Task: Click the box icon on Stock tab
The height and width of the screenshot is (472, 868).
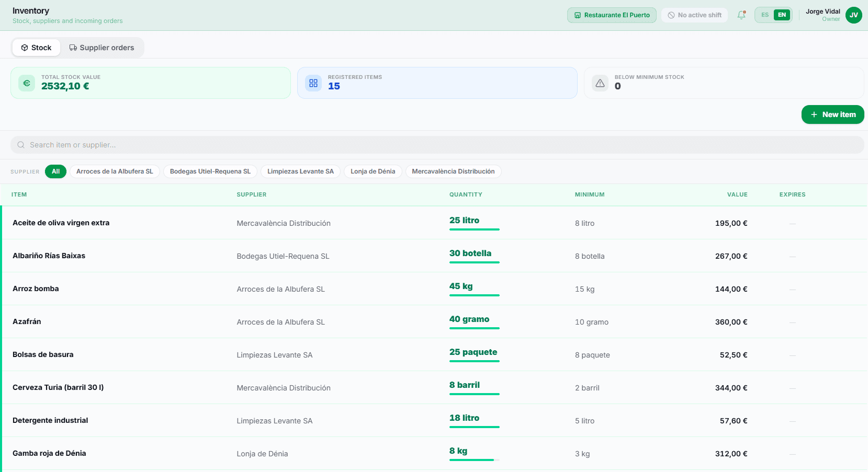Action: click(25, 48)
